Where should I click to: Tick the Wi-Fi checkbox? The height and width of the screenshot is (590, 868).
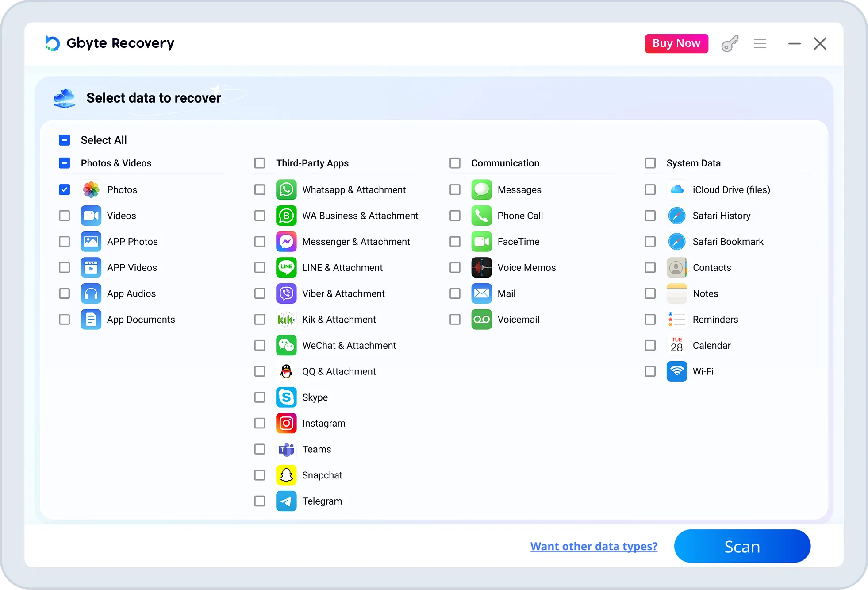click(x=650, y=371)
